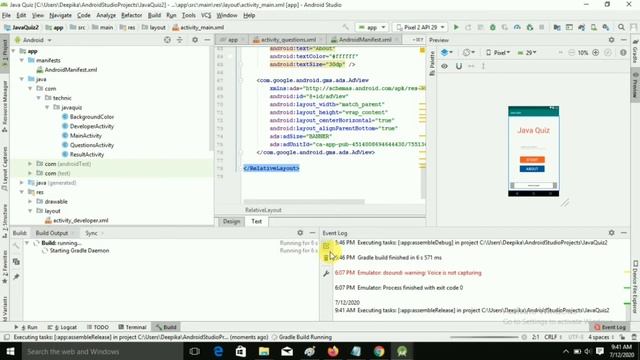
Task: Open Preview panel settings gear
Action: (611, 40)
